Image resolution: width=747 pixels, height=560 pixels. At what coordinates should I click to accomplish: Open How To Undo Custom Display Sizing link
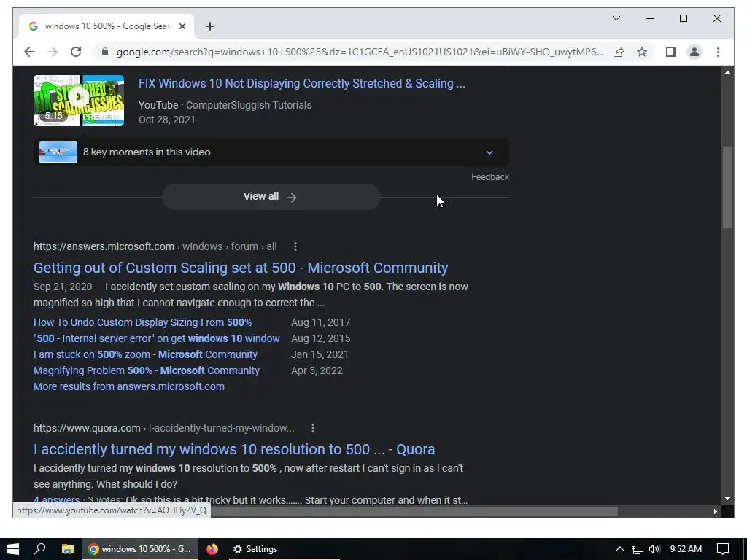(x=142, y=322)
